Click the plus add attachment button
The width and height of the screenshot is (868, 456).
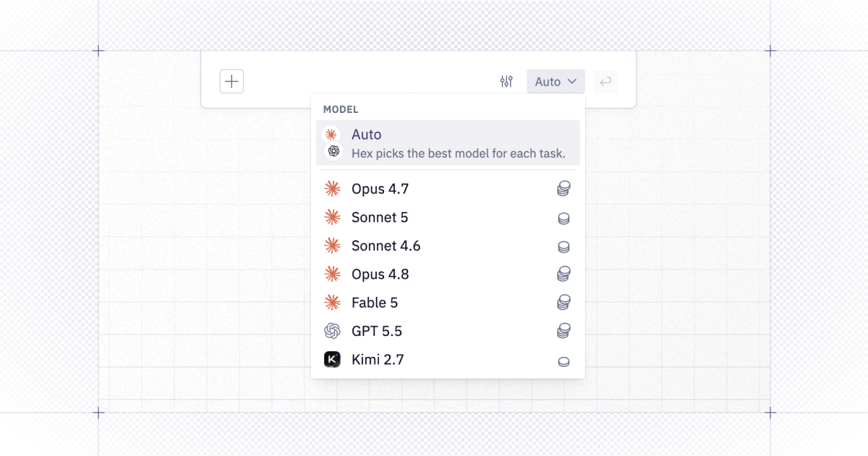[231, 82]
